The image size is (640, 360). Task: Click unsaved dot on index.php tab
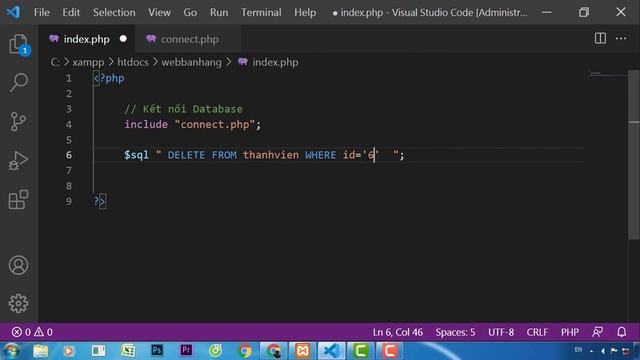pos(123,39)
